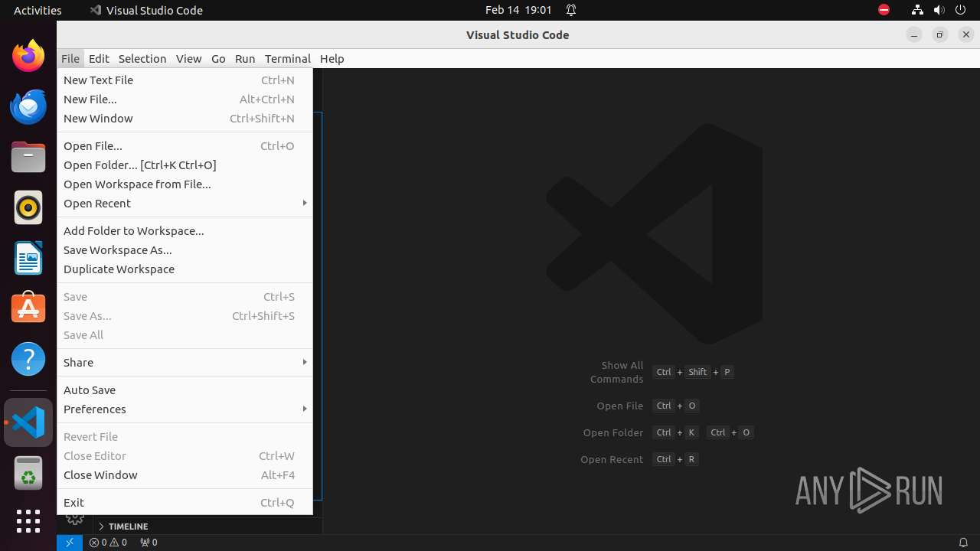980x551 pixels.
Task: Open the Files manager dock icon
Action: click(x=28, y=157)
